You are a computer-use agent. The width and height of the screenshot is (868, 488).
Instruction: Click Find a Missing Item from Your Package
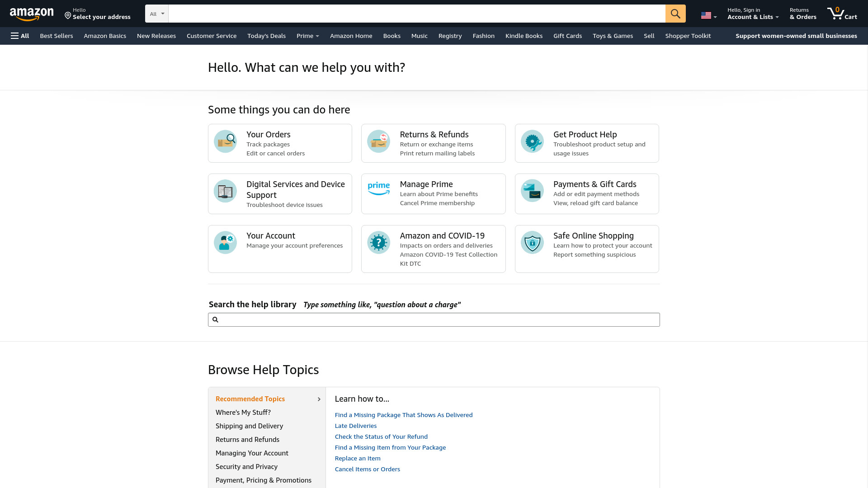click(390, 447)
